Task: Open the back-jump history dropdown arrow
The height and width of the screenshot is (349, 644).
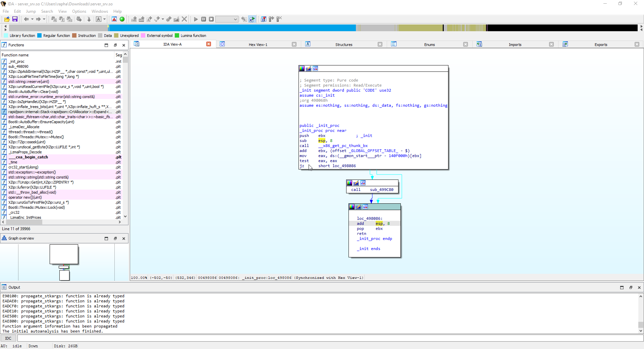Action: click(32, 19)
